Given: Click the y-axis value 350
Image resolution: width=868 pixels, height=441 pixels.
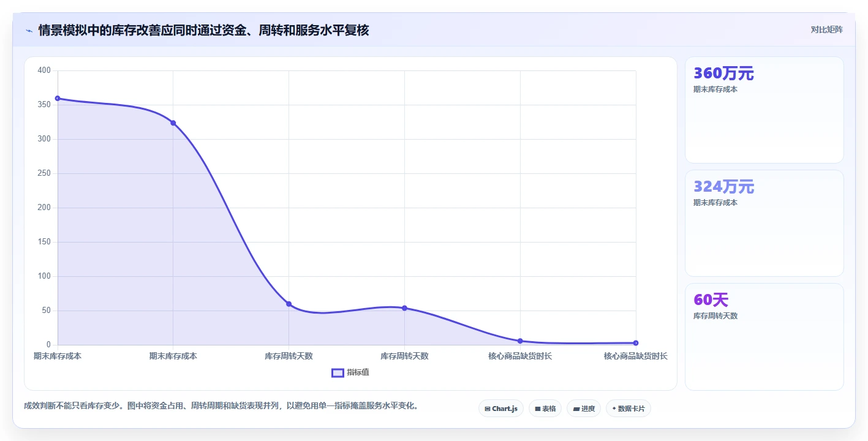Looking at the screenshot, I should 44,105.
